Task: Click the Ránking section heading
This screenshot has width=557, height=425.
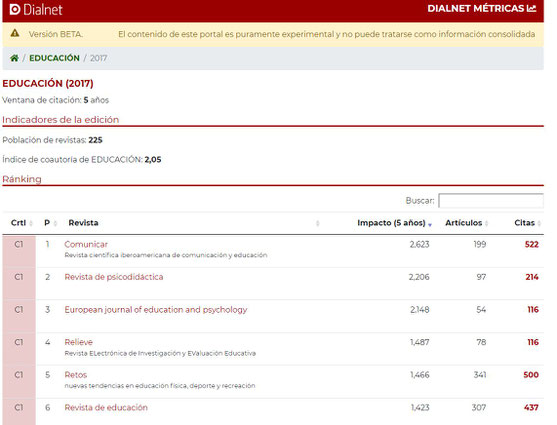Action: 22,179
